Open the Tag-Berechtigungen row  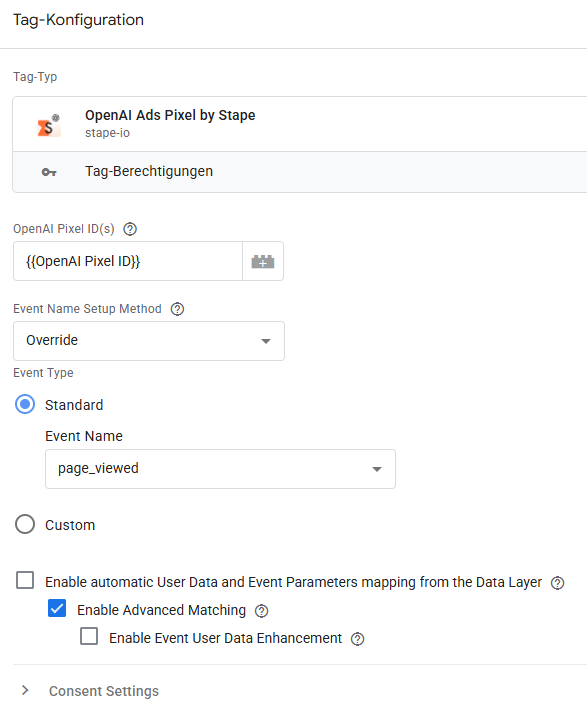click(x=300, y=172)
